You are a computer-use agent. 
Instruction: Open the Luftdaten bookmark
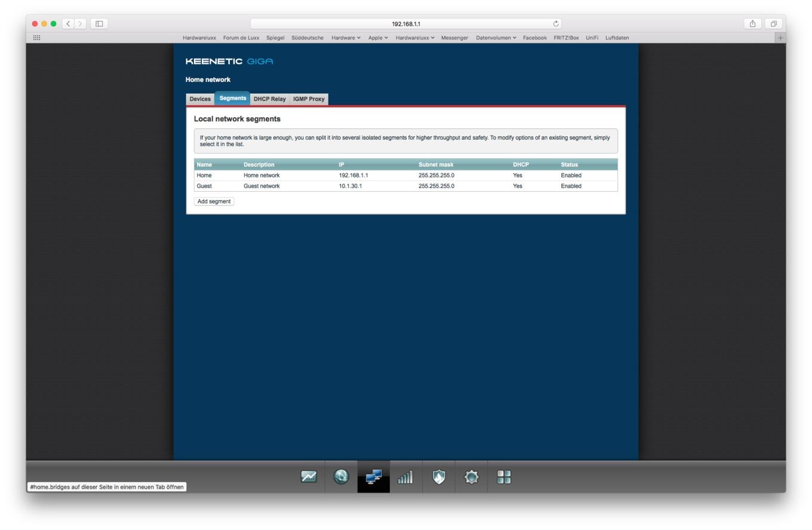pos(617,38)
